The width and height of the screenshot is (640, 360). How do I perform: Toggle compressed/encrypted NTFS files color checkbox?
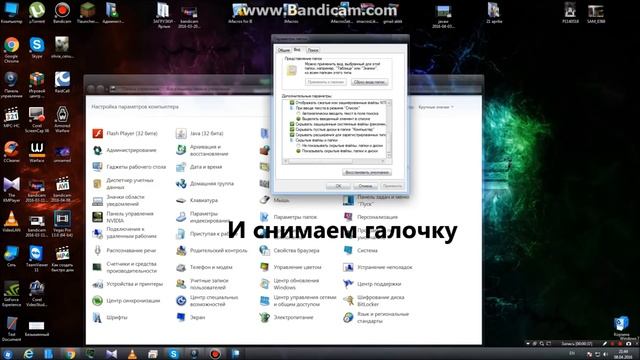tap(292, 103)
